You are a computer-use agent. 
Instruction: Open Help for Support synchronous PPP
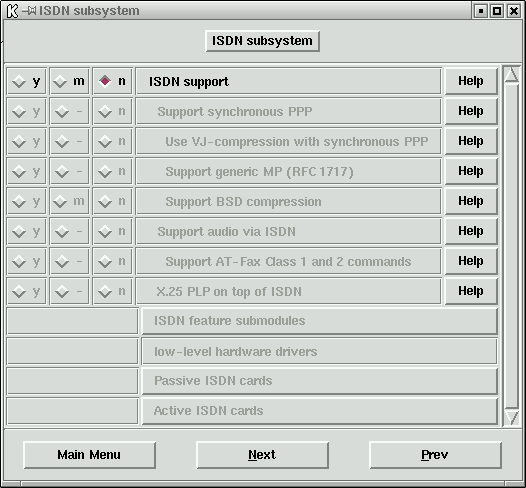[471, 111]
